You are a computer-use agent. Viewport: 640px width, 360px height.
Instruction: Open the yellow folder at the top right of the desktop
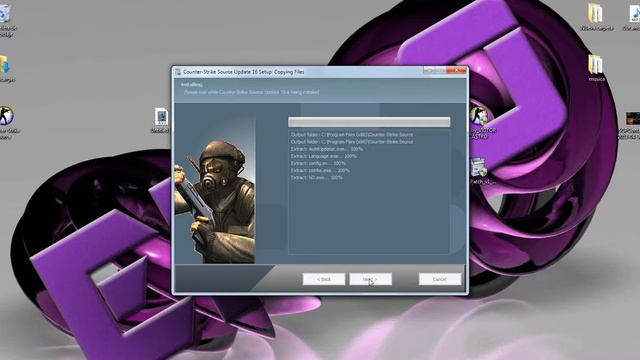[596, 17]
